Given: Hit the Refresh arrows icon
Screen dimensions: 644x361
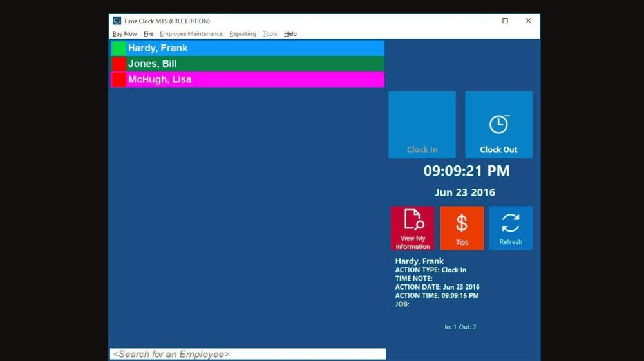Looking at the screenshot, I should point(511,223).
